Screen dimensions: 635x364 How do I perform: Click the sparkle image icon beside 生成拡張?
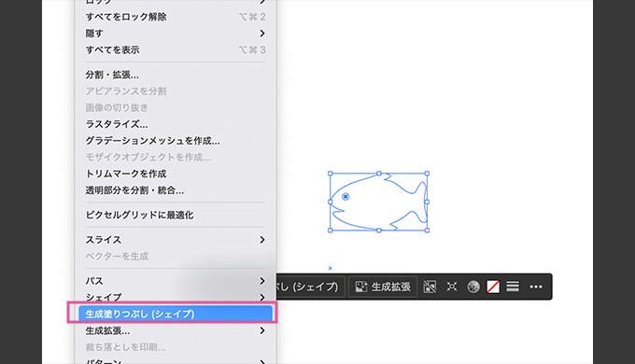tap(360, 287)
